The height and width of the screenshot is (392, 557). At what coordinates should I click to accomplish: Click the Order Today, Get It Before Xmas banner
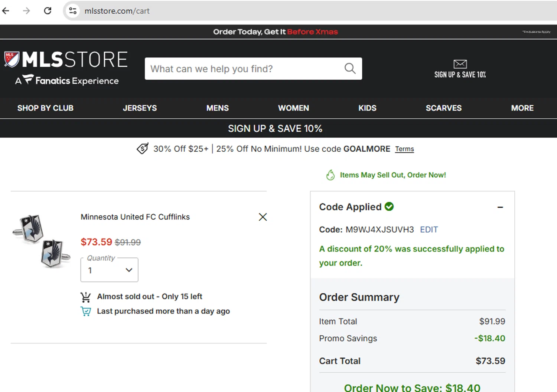(x=276, y=32)
